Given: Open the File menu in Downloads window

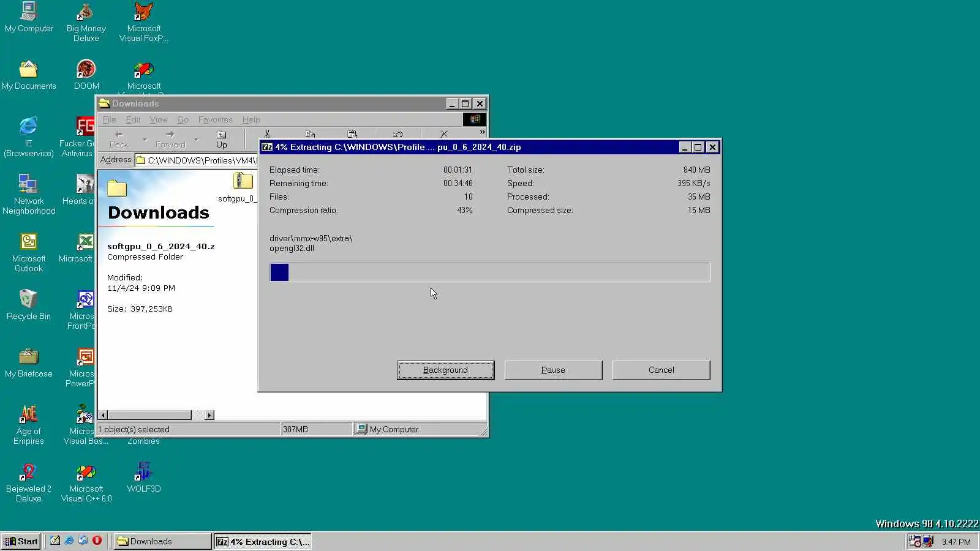Looking at the screenshot, I should (109, 120).
